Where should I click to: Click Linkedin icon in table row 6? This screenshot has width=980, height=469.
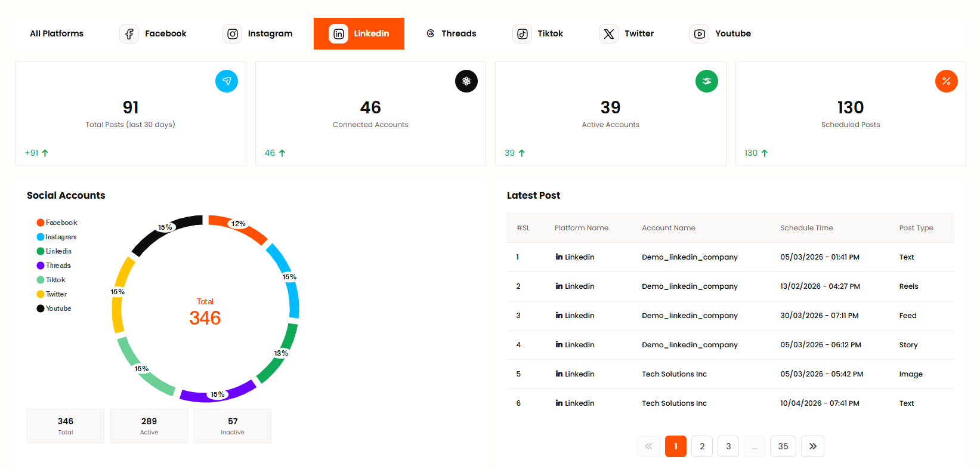click(559, 403)
